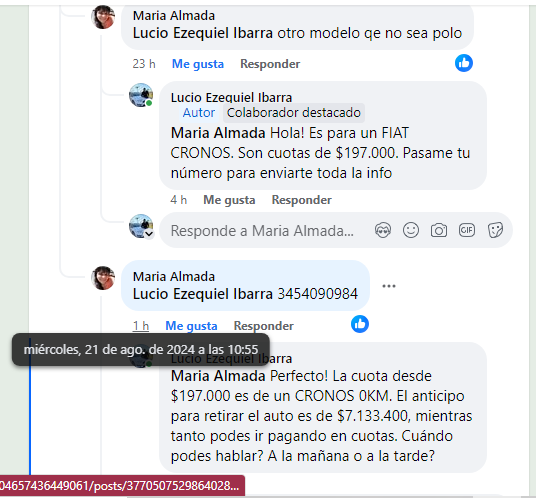Attach photo using camera icon
536x498 pixels.
coord(439,230)
